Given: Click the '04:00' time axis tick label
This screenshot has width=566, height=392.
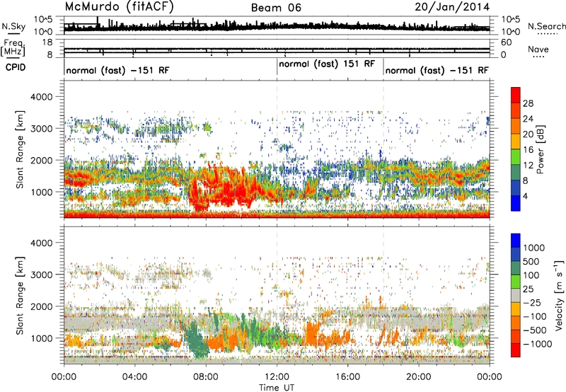Looking at the screenshot, I should click(135, 377).
